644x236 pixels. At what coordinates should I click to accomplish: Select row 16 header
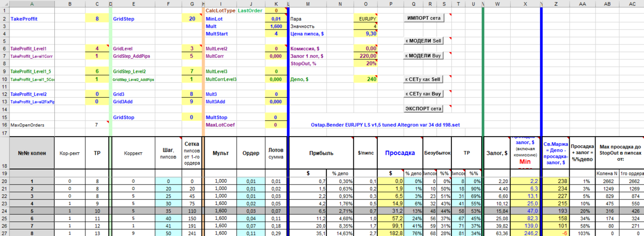(4, 124)
